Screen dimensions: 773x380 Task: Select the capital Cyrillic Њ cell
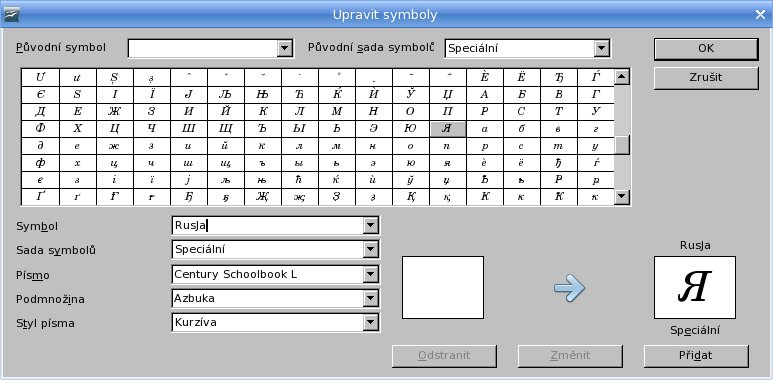(x=262, y=95)
